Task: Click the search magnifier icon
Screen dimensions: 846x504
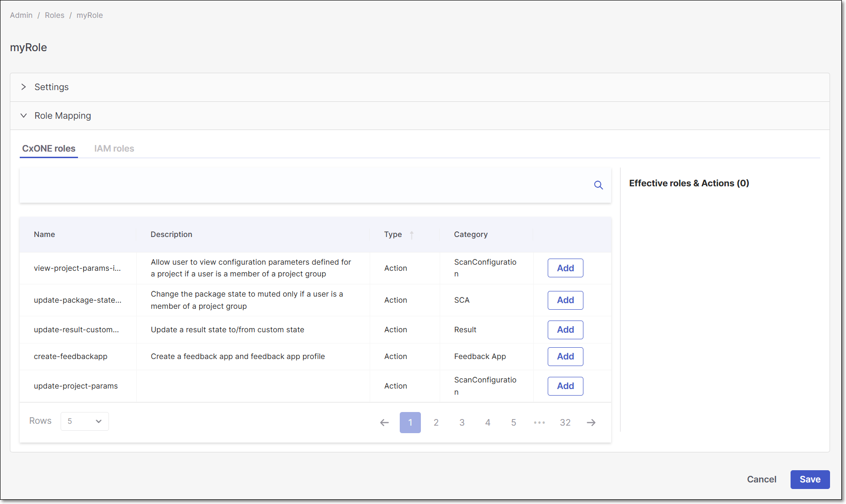Action: click(x=598, y=185)
